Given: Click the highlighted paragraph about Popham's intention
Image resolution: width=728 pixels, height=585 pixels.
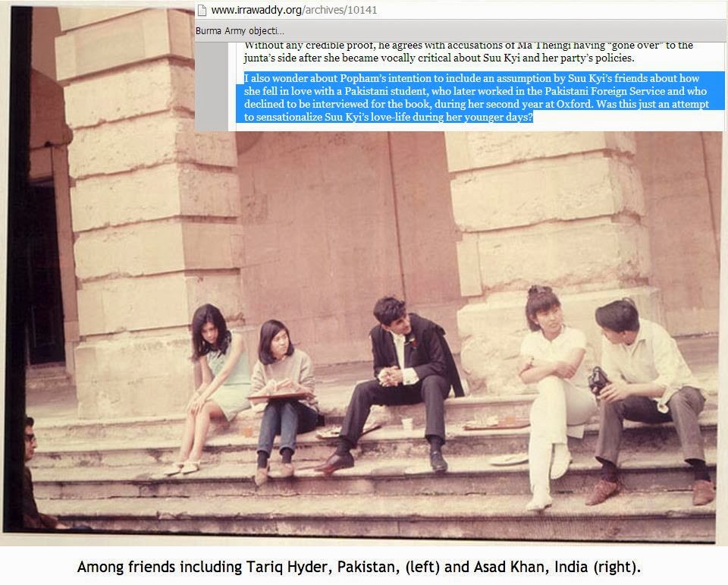Looking at the screenshot, I should coord(480,98).
